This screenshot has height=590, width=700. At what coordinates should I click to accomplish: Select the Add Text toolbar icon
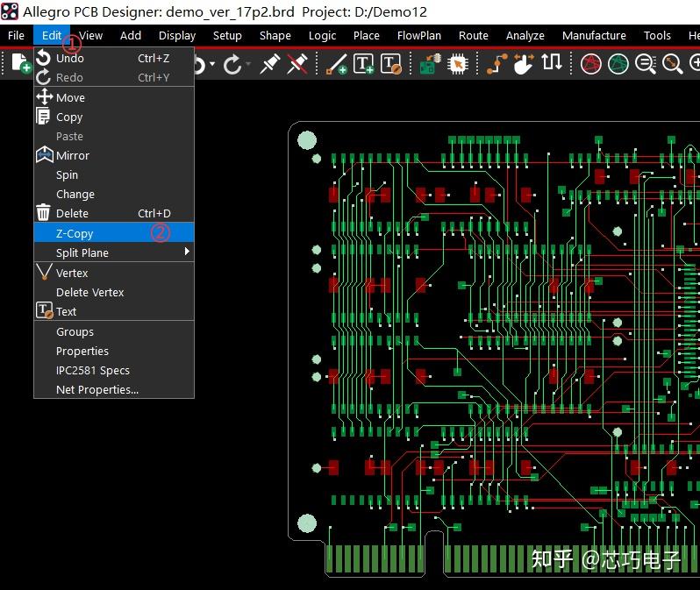[364, 64]
